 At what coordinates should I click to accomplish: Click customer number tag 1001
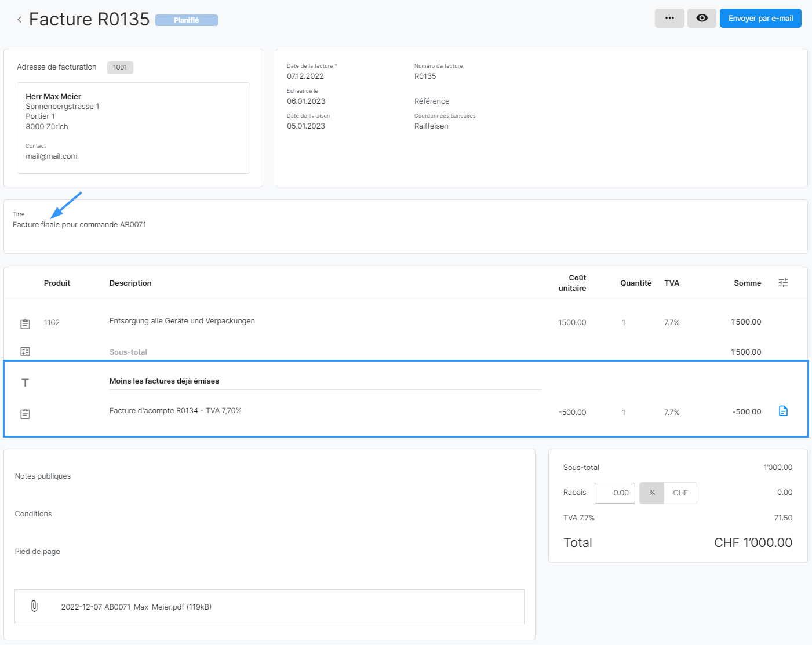point(120,68)
